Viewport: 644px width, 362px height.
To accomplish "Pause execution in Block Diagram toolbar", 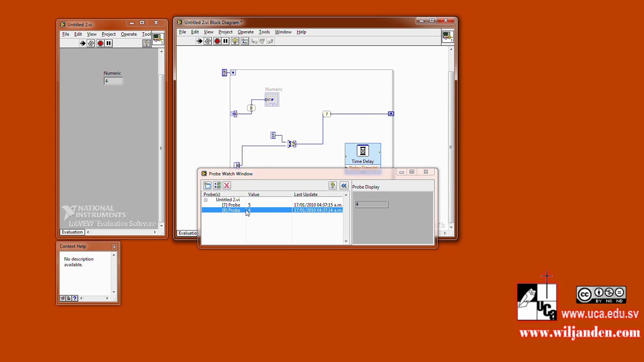I will (x=225, y=41).
